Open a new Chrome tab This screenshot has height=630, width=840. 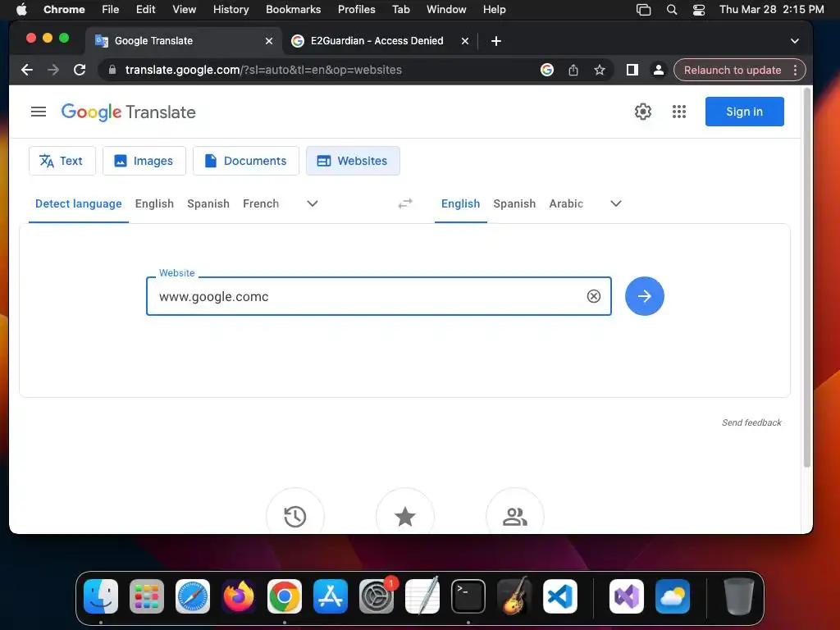coord(496,41)
